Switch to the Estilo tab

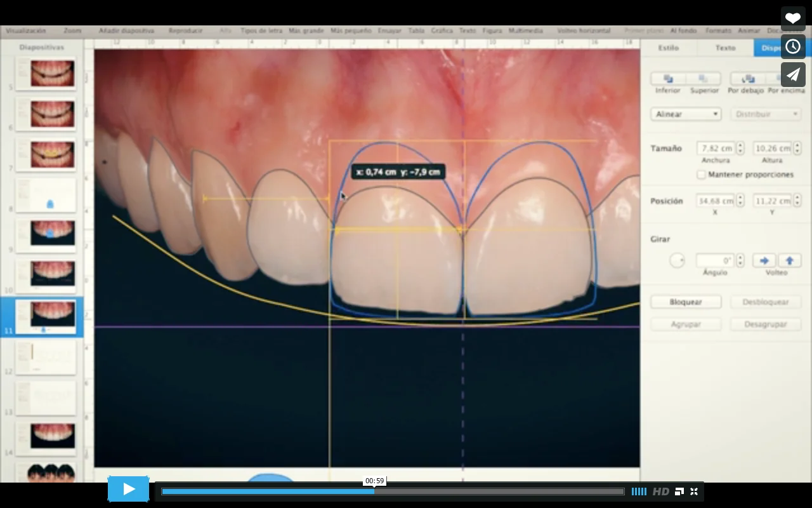pyautogui.click(x=668, y=48)
